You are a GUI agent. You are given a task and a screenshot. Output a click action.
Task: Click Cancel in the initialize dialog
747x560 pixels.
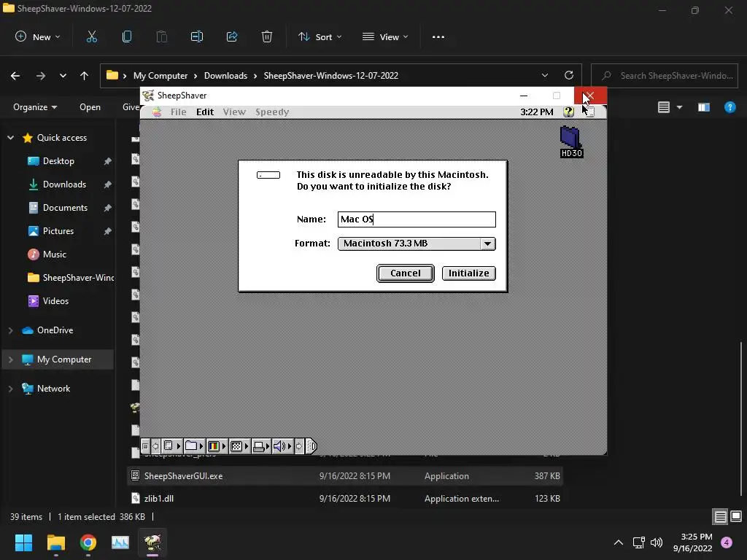406,273
